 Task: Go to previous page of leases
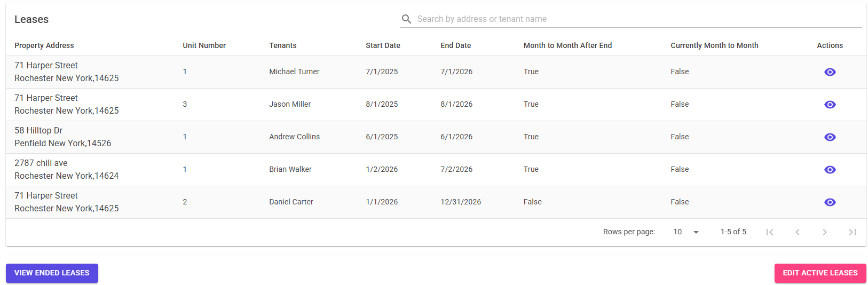pyautogui.click(x=798, y=232)
